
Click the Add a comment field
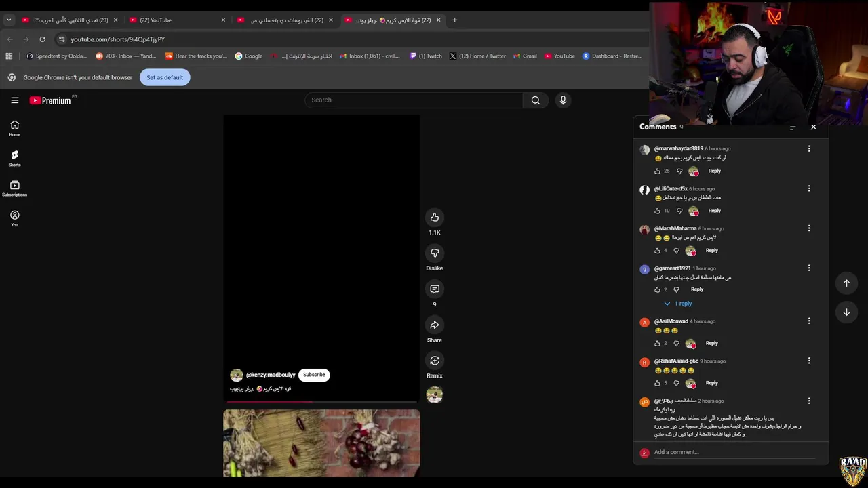pyautogui.click(x=734, y=452)
